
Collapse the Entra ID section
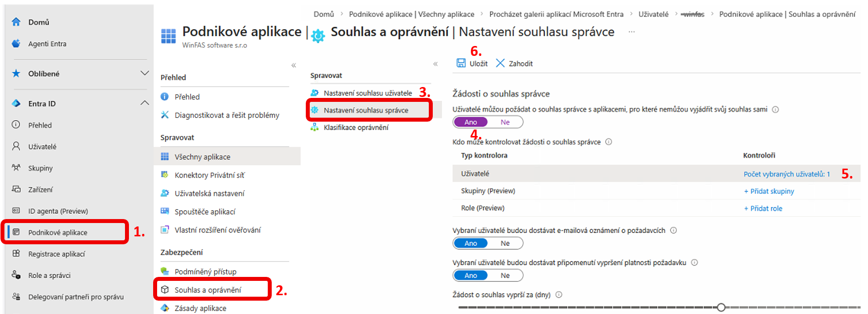tap(144, 103)
